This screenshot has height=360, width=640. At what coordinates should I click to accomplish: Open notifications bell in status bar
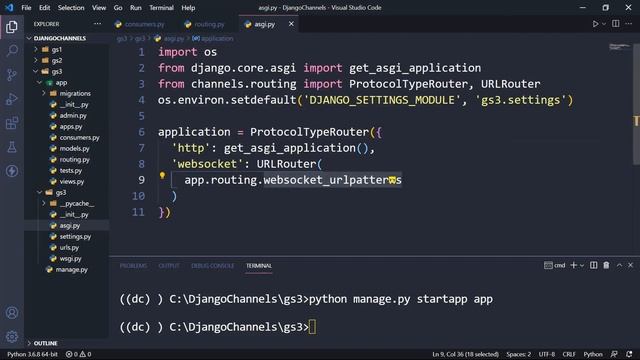(x=629, y=354)
